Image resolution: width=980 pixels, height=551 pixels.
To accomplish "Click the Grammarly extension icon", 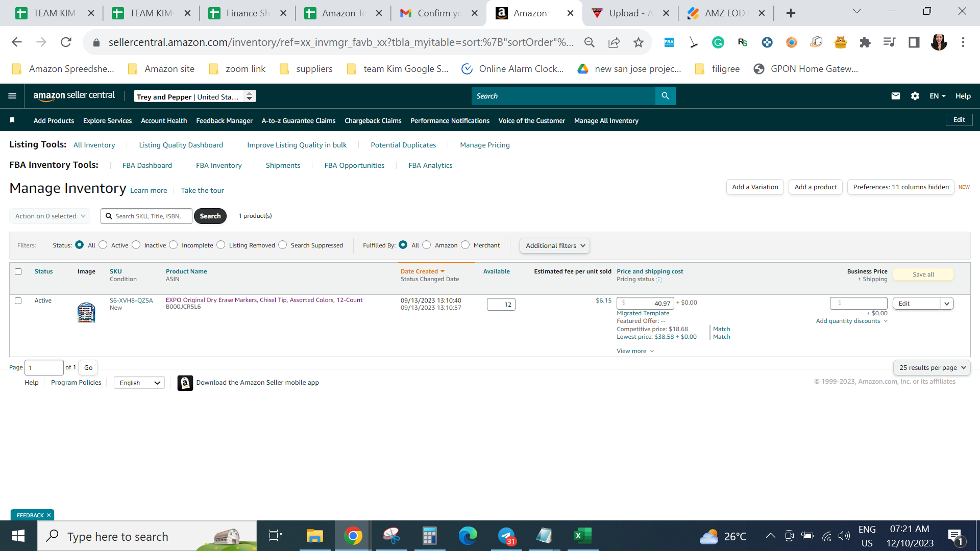I will (718, 42).
